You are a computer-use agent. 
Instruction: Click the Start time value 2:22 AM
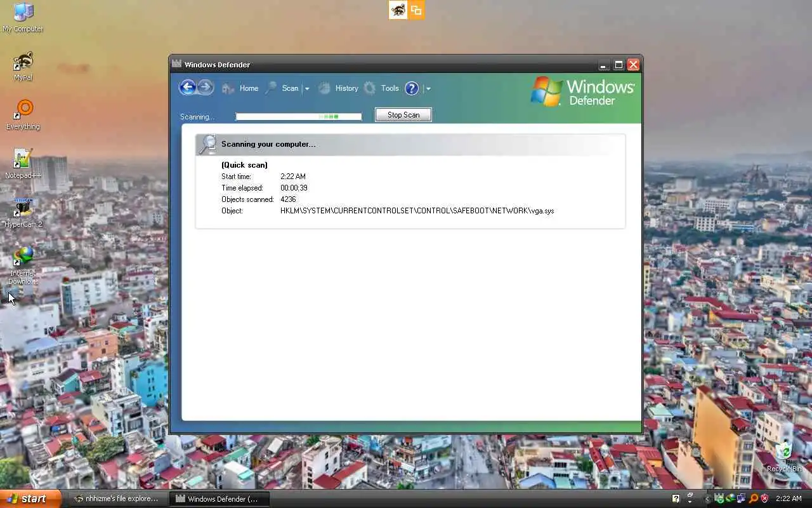click(292, 176)
